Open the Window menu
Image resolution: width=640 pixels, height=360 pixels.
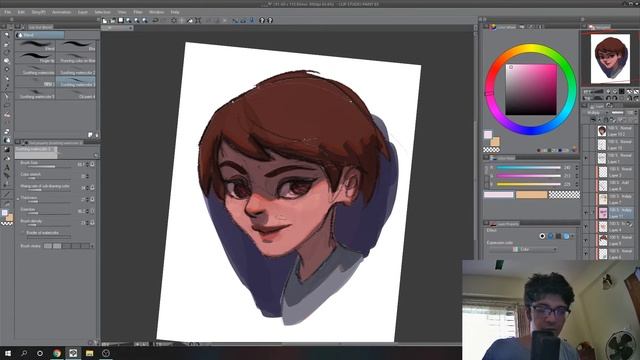pos(156,12)
